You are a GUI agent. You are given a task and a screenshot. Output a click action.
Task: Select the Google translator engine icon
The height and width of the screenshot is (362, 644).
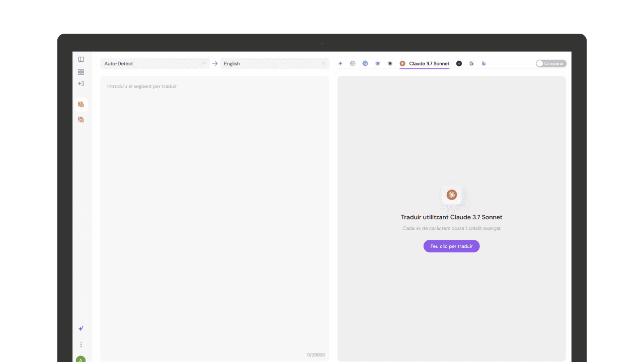pos(471,64)
